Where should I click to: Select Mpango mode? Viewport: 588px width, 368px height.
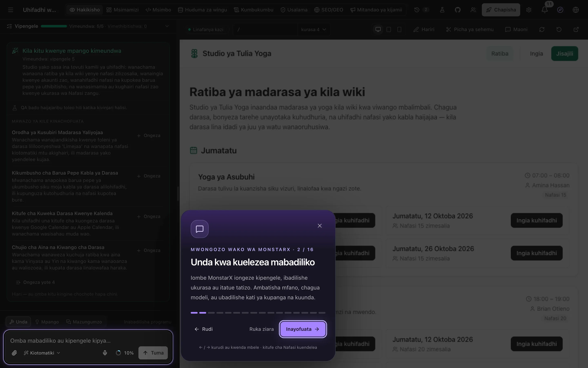point(47,322)
